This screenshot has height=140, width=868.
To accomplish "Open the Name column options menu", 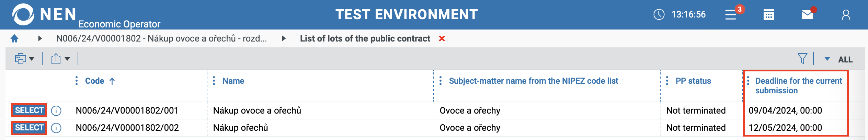I will 214,81.
